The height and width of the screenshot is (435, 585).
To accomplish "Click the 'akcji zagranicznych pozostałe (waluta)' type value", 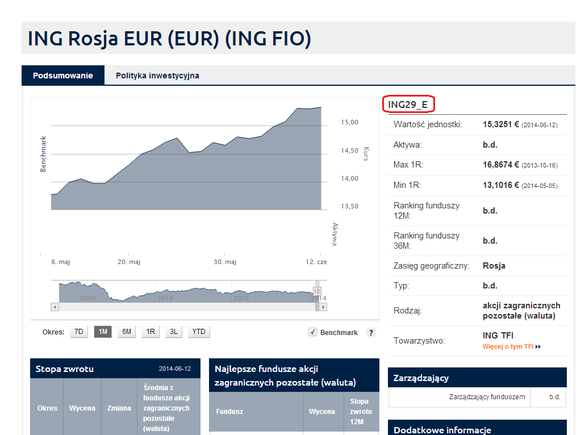I will click(521, 311).
